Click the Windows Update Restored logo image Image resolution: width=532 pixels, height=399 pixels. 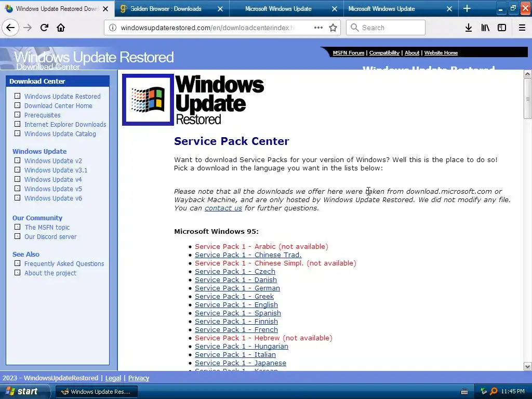click(193, 100)
